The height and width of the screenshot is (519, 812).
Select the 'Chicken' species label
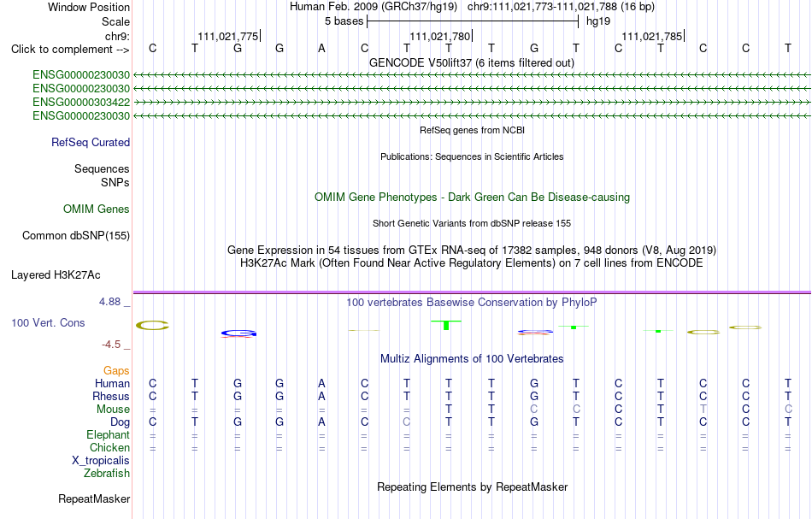109,447
